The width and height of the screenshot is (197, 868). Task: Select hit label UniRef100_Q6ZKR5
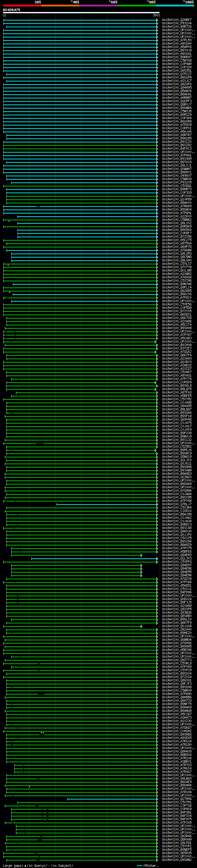point(176,291)
